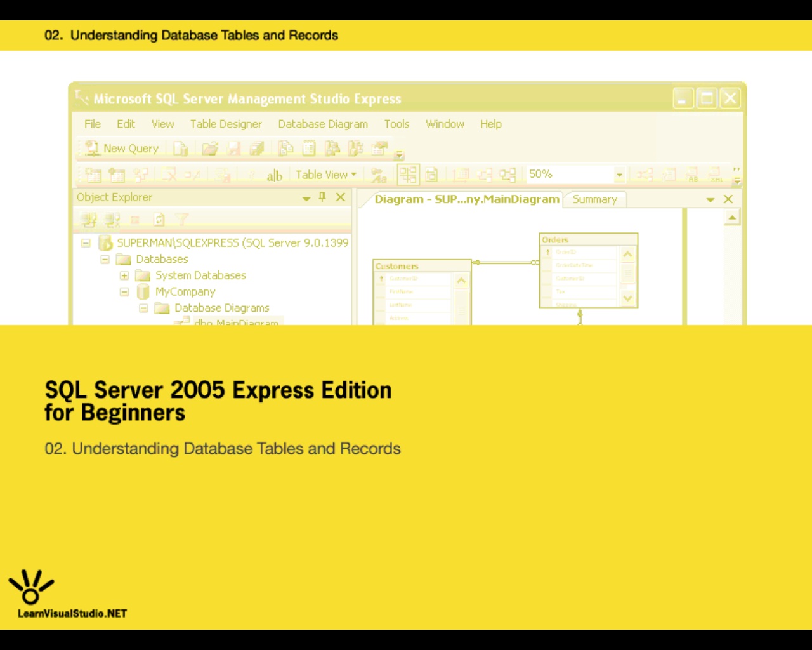Collapse the Databases folder node
Image resolution: width=812 pixels, height=650 pixels.
(x=105, y=260)
